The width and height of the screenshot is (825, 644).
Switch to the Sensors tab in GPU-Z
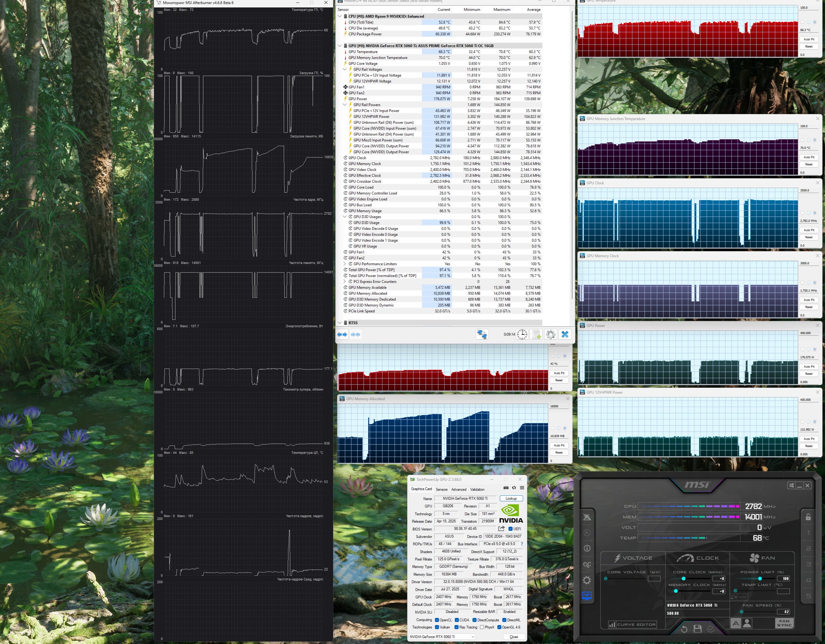[441, 489]
